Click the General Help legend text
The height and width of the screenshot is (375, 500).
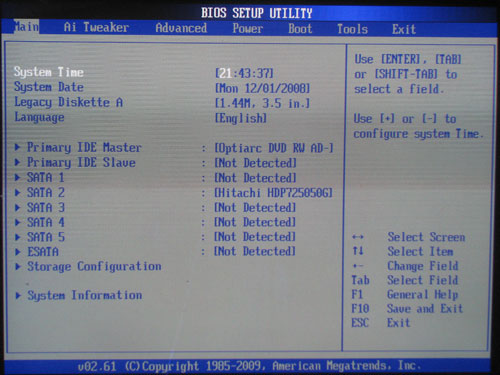[x=422, y=294]
